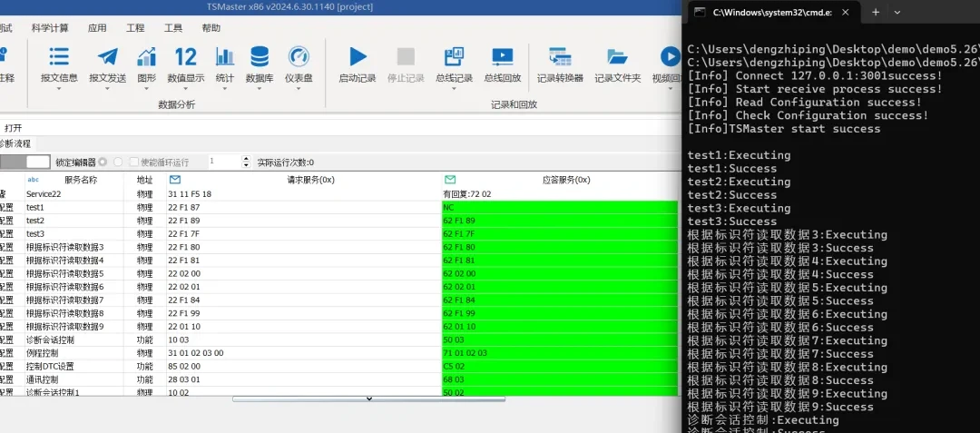
Task: Select the test3 service row
Action: coord(338,233)
